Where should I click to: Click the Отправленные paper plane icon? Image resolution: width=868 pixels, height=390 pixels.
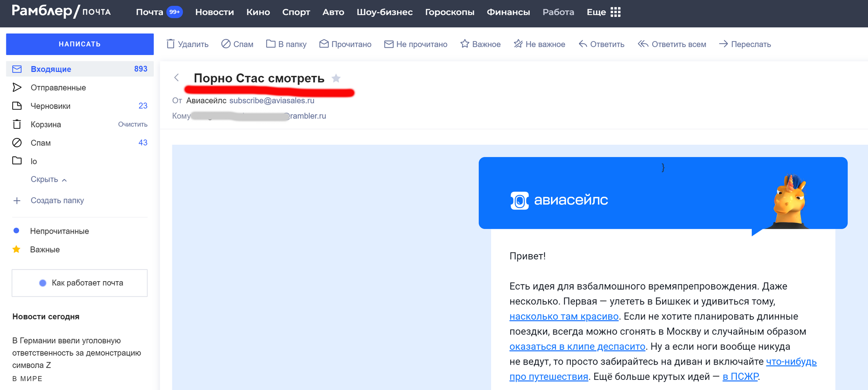(17, 87)
